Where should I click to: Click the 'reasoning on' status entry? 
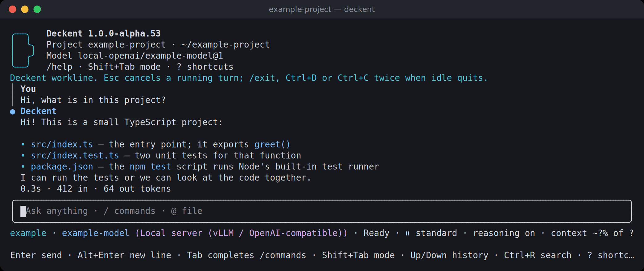pos(504,233)
